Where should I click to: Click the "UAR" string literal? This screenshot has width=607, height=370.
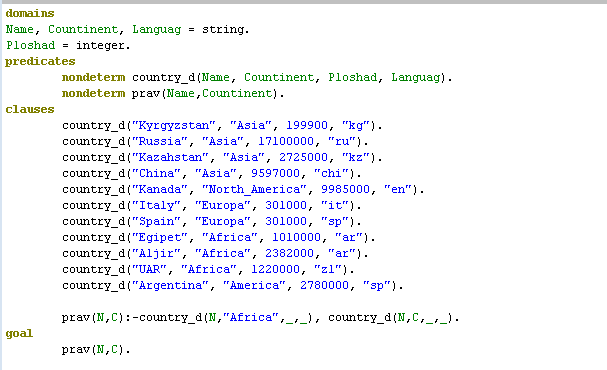tap(149, 269)
